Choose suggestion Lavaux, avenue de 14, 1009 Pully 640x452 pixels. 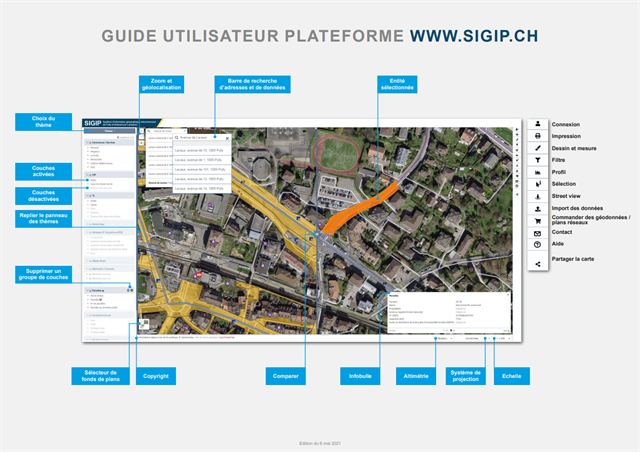pos(202,189)
